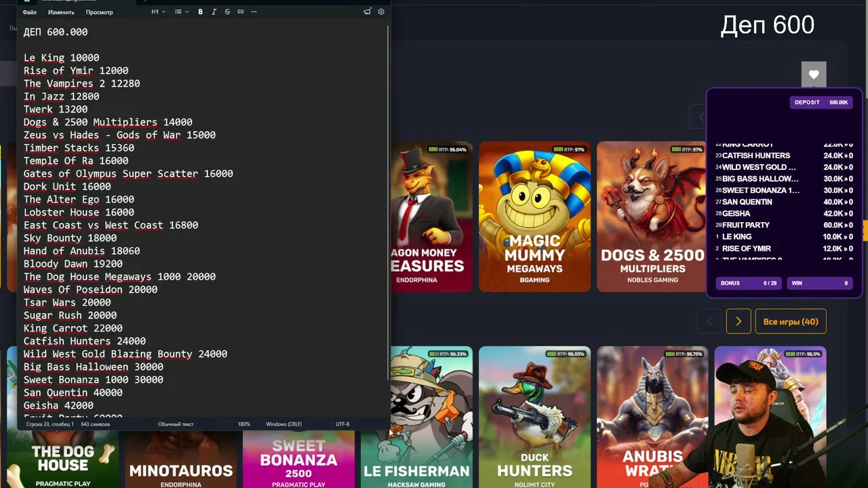
Task: Click 'CATFISH HUNTERS' row in bonus list
Action: click(784, 156)
